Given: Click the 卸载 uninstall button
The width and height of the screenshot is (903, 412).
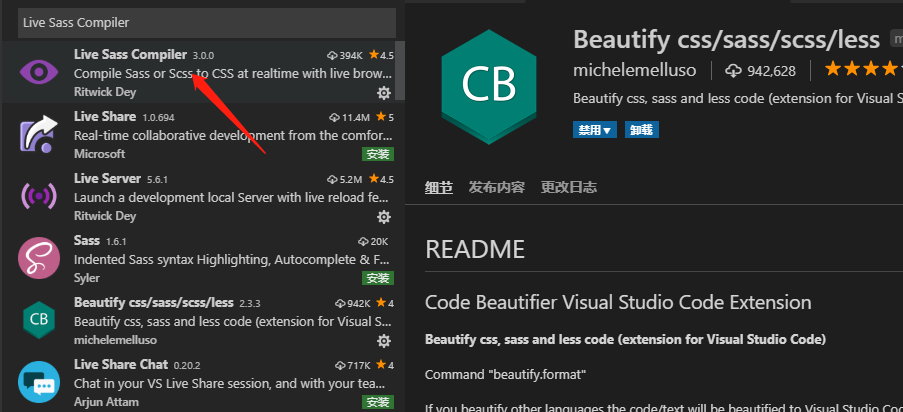Looking at the screenshot, I should pos(642,130).
